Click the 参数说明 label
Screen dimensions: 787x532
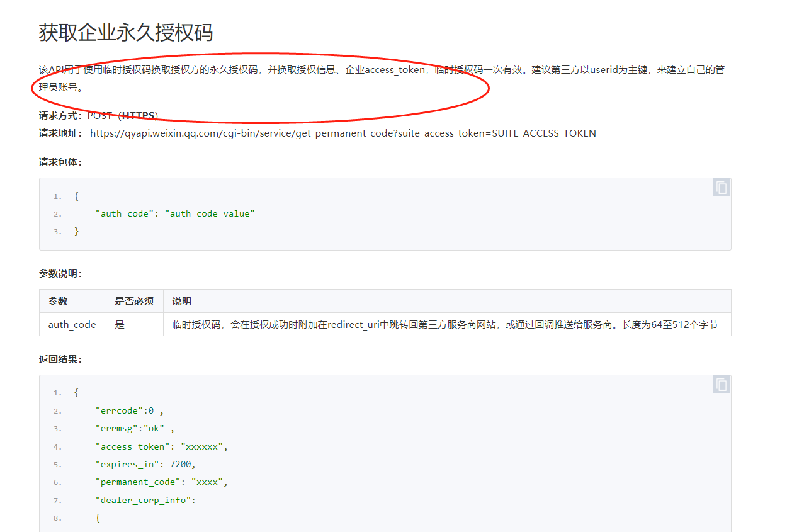[x=60, y=273]
